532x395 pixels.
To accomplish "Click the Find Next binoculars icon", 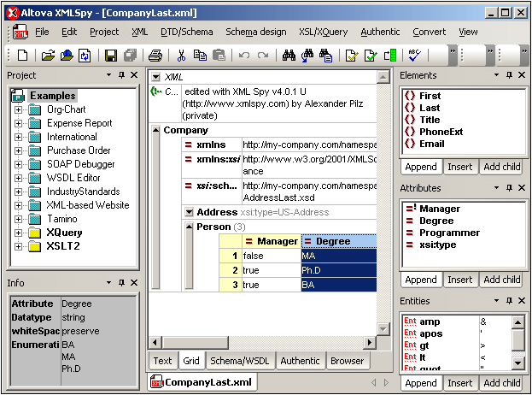I will [307, 55].
